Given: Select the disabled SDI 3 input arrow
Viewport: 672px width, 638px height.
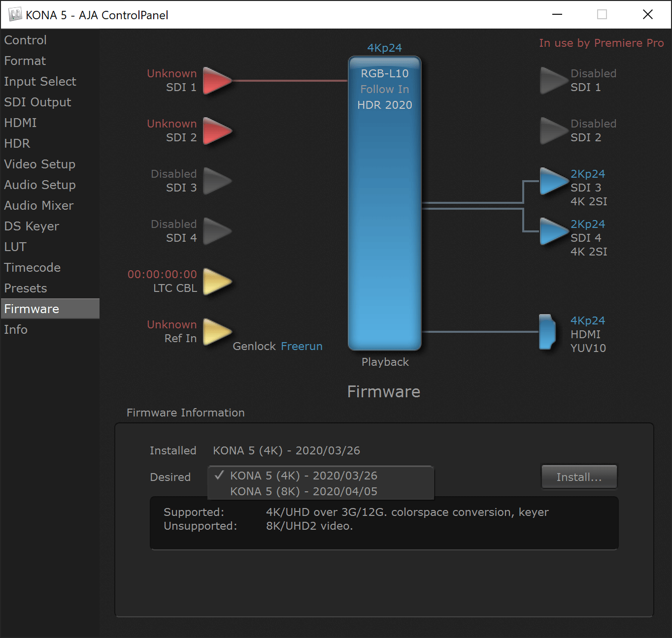Looking at the screenshot, I should click(x=217, y=181).
